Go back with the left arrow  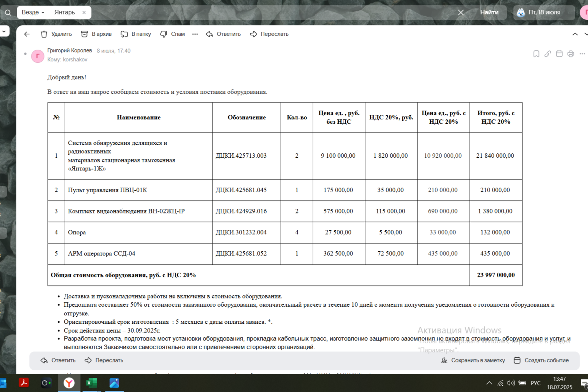tap(27, 34)
